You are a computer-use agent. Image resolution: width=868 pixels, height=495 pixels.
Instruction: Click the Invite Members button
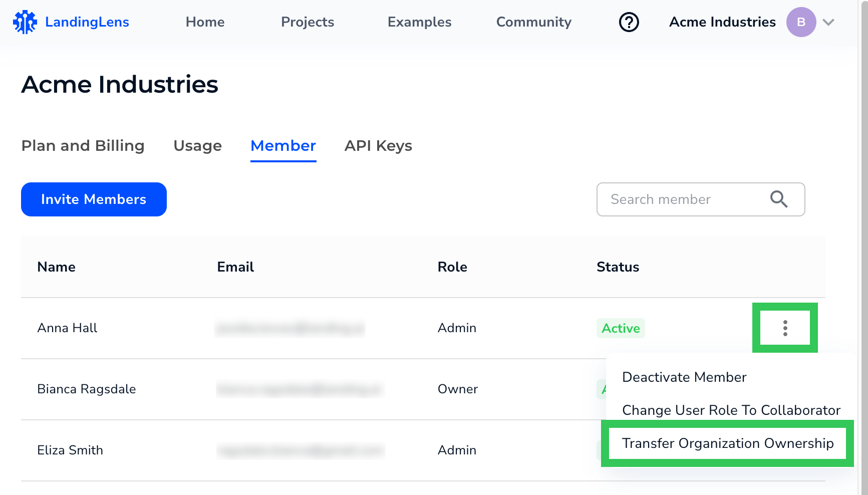click(94, 199)
